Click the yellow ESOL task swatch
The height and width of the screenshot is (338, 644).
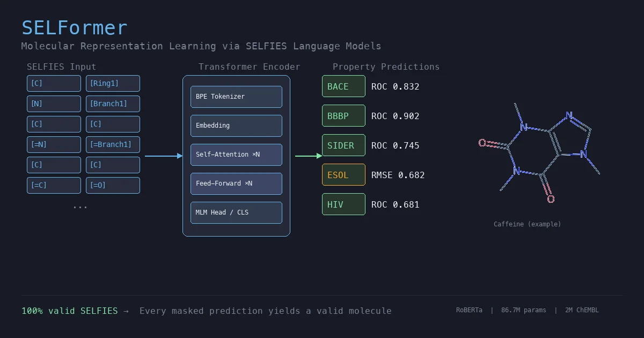tap(343, 174)
